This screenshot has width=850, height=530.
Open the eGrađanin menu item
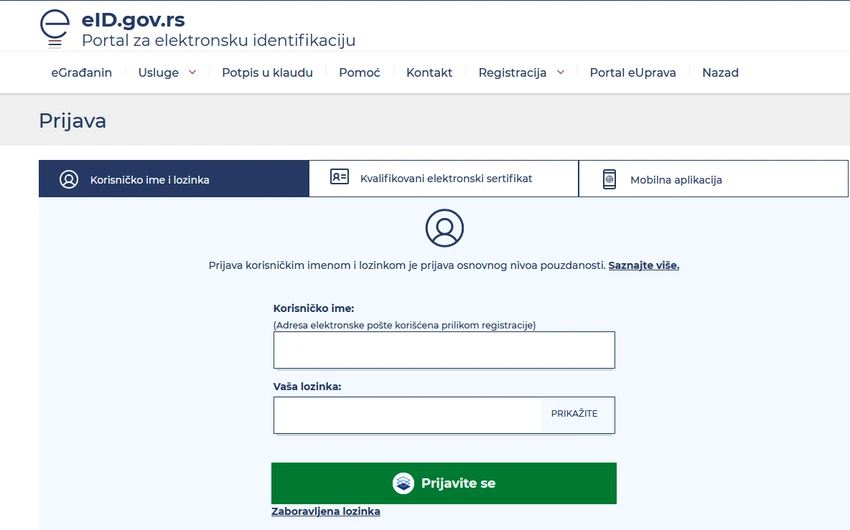(81, 73)
